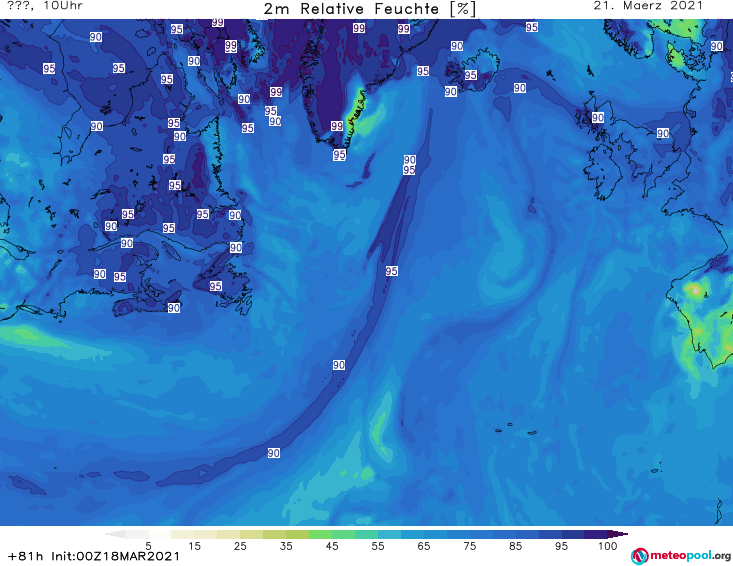This screenshot has height=566, width=733.
Task: Click the legend tick value "5"
Action: [x=148, y=546]
